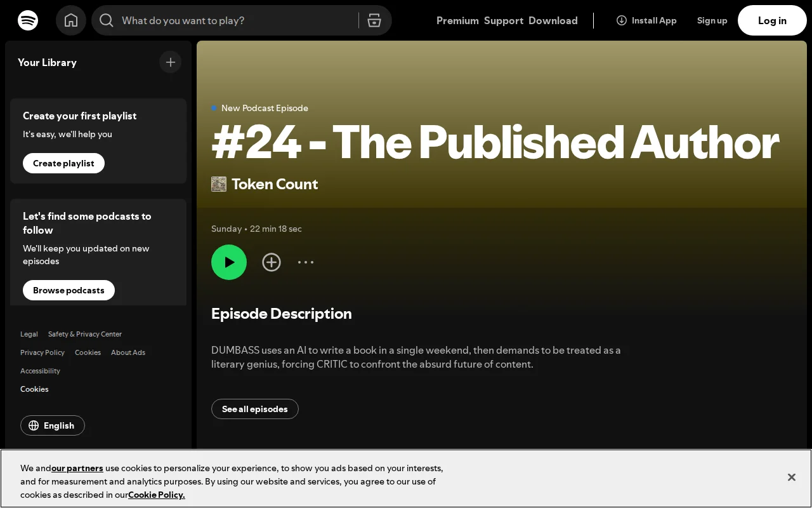
Task: Click Create playlist button
Action: point(63,163)
